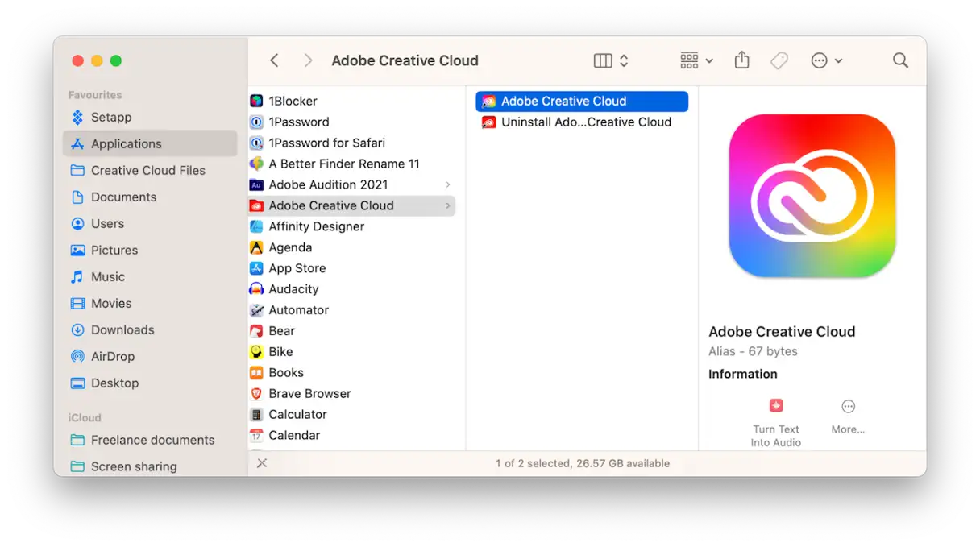Expand Adobe Audition 2021 folder chevron
This screenshot has height=547, width=980.
448,184
